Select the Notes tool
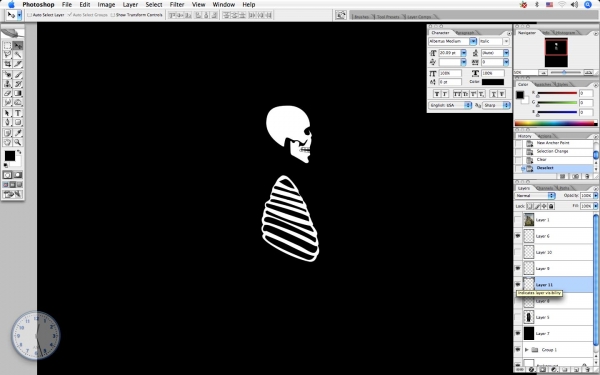 point(7,133)
